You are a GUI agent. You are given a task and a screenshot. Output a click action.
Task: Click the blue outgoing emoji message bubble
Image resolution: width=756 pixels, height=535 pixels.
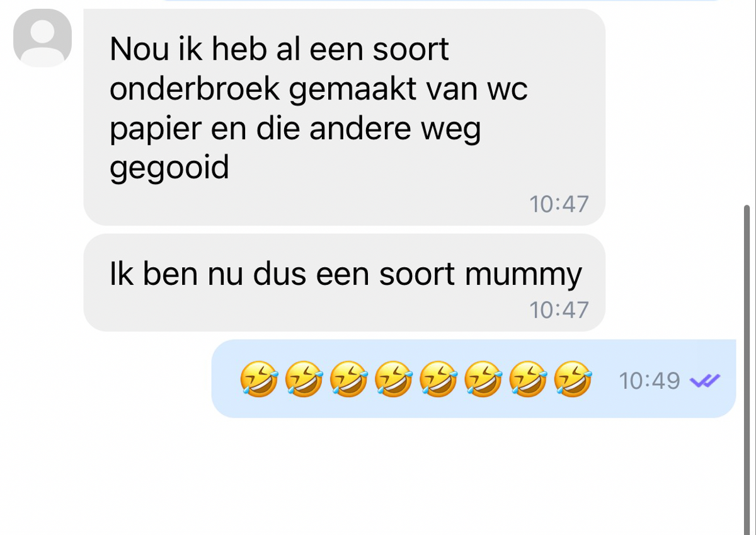(473, 379)
